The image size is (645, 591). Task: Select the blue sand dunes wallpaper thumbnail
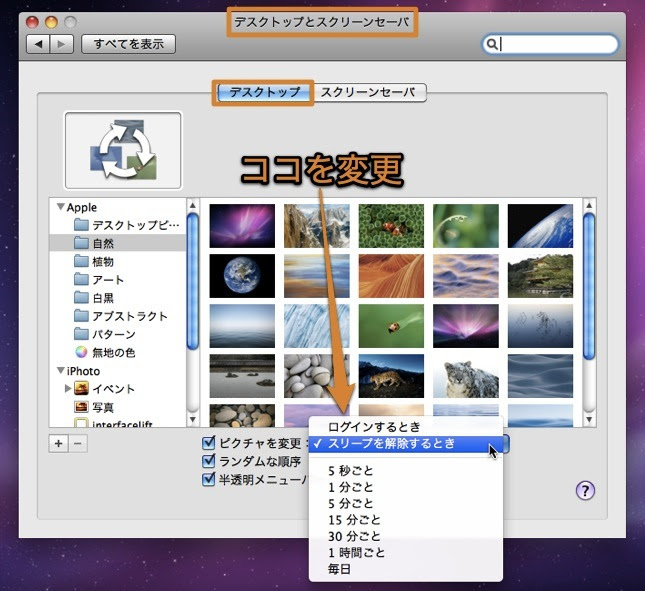(x=540, y=376)
